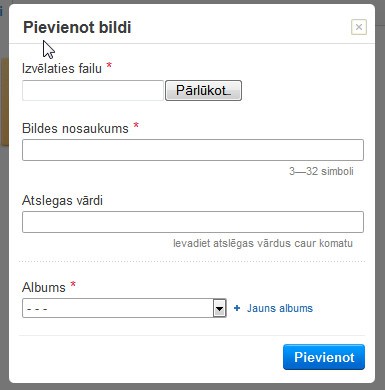
Task: Open the Albums combo box
Action: coord(124,308)
